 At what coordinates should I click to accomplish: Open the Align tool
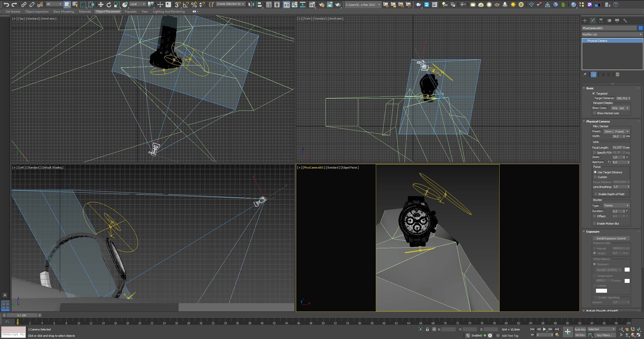click(x=259, y=5)
